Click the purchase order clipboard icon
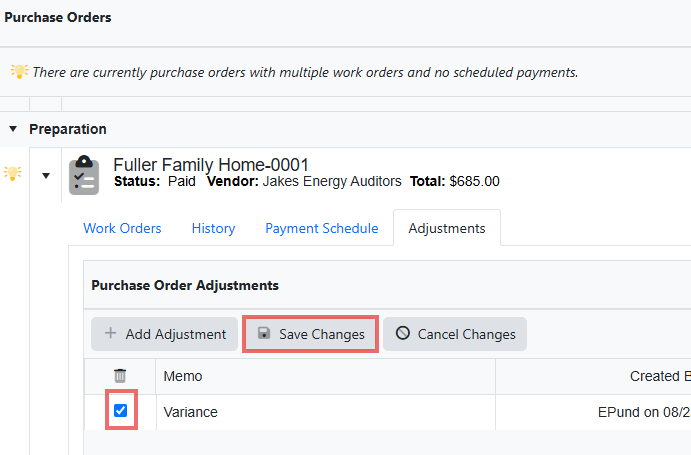 coord(84,175)
